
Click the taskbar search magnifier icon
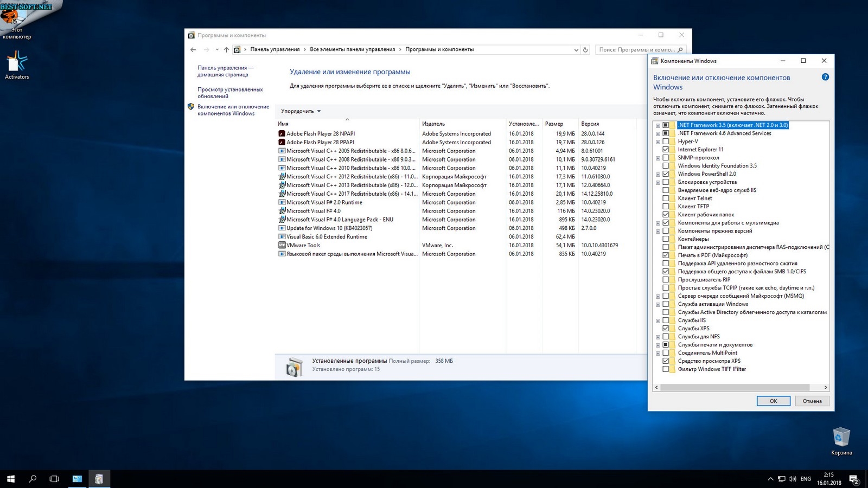(33, 479)
